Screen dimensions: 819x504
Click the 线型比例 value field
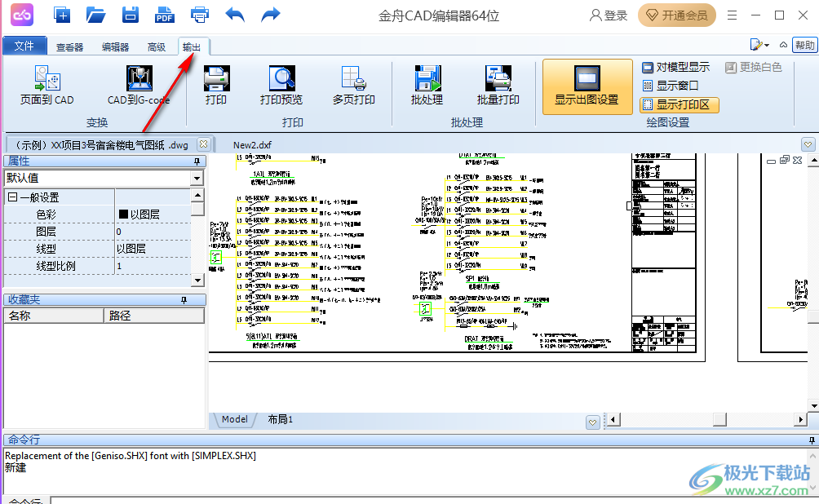click(153, 266)
